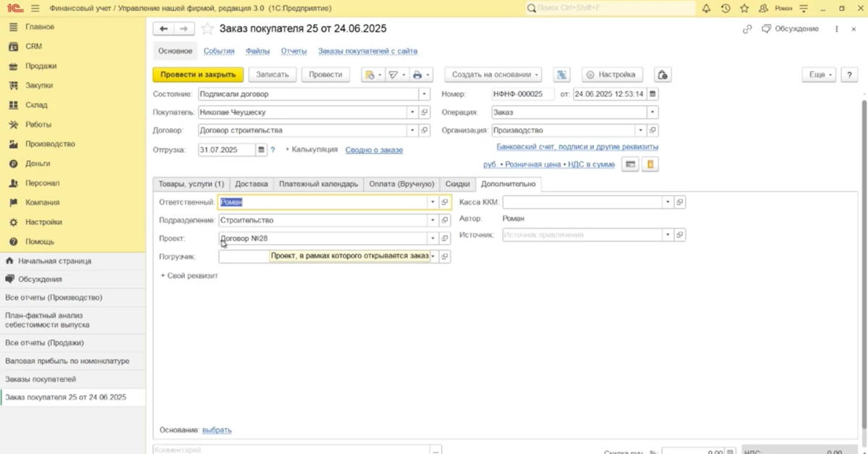Switch to Платежный календарь tab
This screenshot has height=454, width=868.
[x=318, y=184]
